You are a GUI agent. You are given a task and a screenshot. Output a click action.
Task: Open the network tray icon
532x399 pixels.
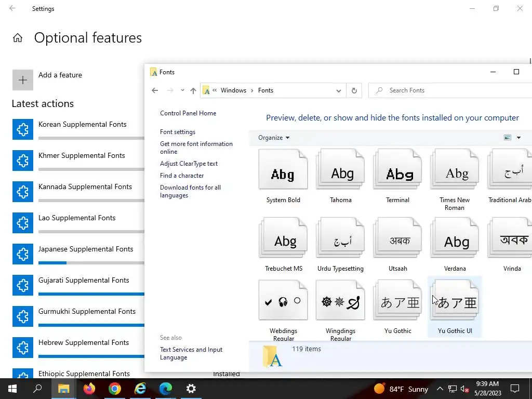tap(453, 389)
